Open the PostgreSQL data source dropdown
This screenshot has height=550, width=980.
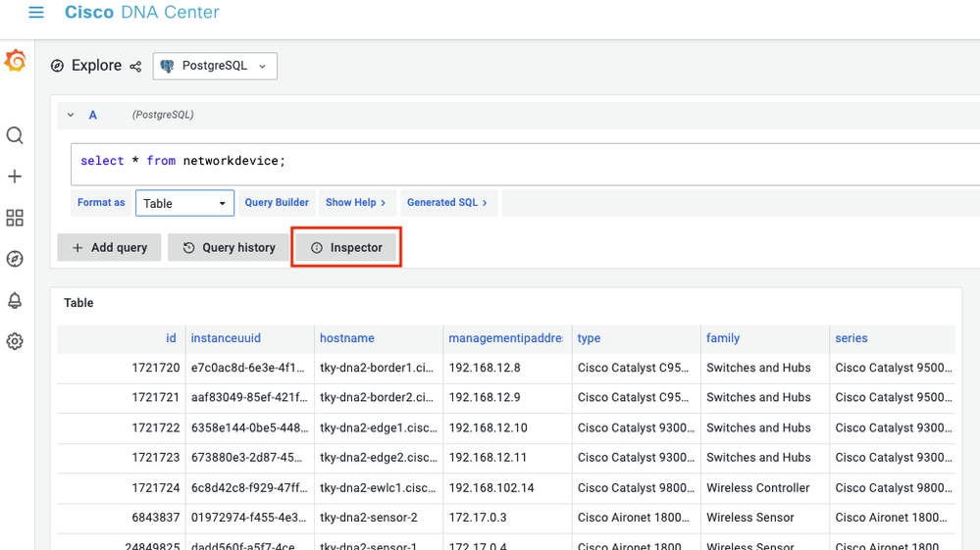click(215, 66)
